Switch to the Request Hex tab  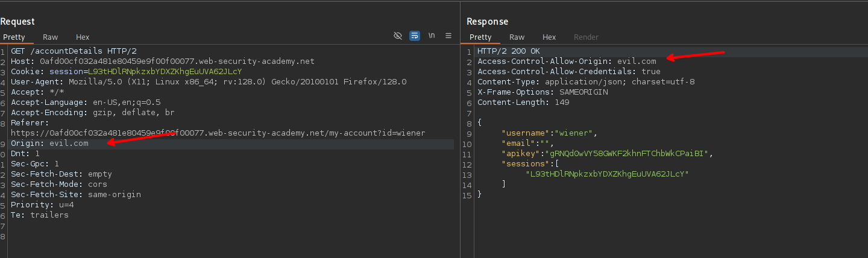tap(83, 37)
